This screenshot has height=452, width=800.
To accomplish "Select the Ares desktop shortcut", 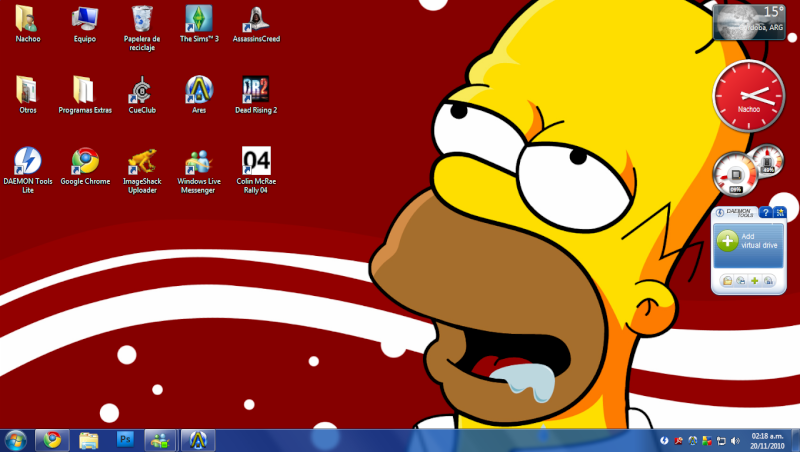I will pos(199,95).
